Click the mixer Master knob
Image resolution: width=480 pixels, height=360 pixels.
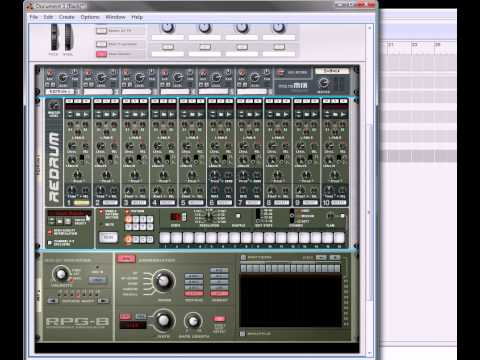[x=323, y=82]
